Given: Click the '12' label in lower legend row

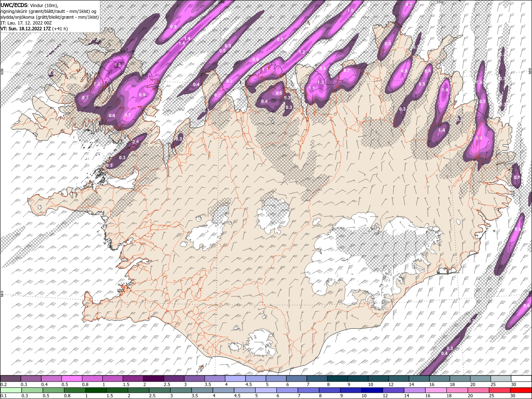Looking at the screenshot, I should (x=385, y=396).
